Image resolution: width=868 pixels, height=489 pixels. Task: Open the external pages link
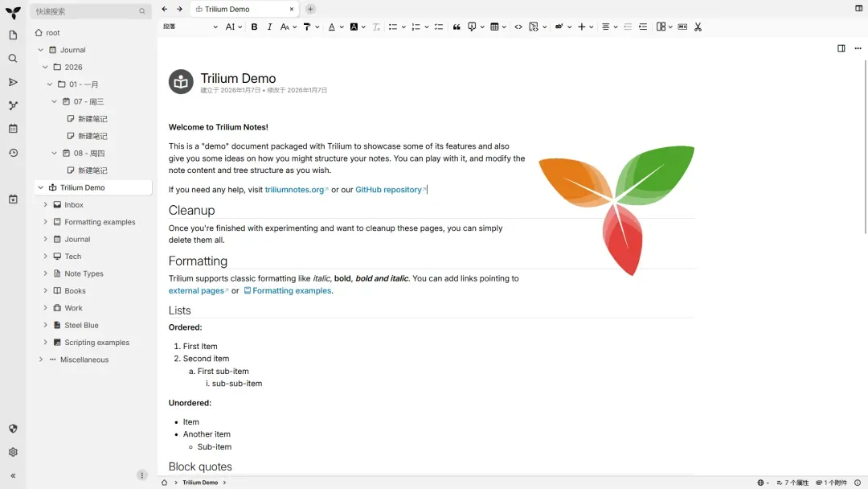tap(199, 290)
